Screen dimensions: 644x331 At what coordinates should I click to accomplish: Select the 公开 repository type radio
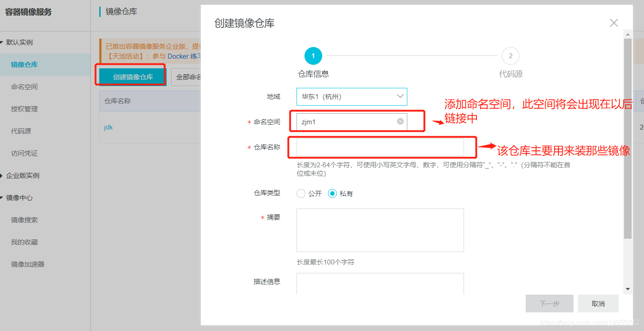tap(301, 193)
